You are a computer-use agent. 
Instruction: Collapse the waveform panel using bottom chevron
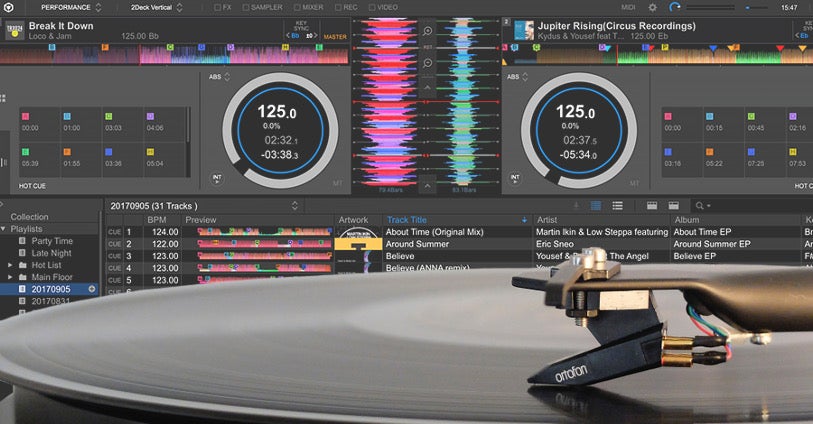tap(427, 185)
